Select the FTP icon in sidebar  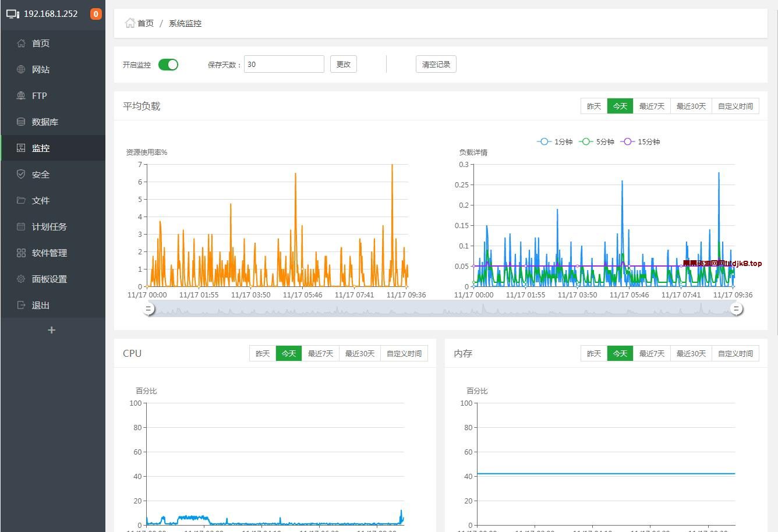[21, 95]
